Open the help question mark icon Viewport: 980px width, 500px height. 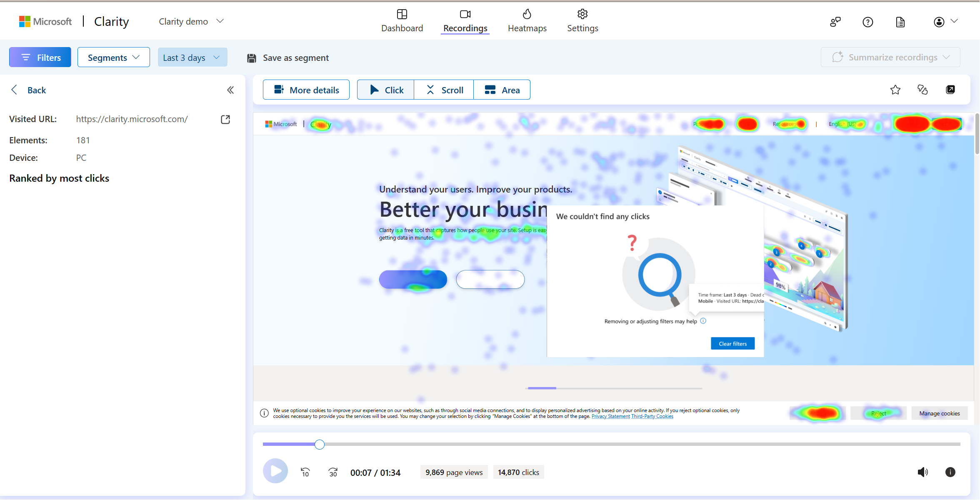(868, 22)
